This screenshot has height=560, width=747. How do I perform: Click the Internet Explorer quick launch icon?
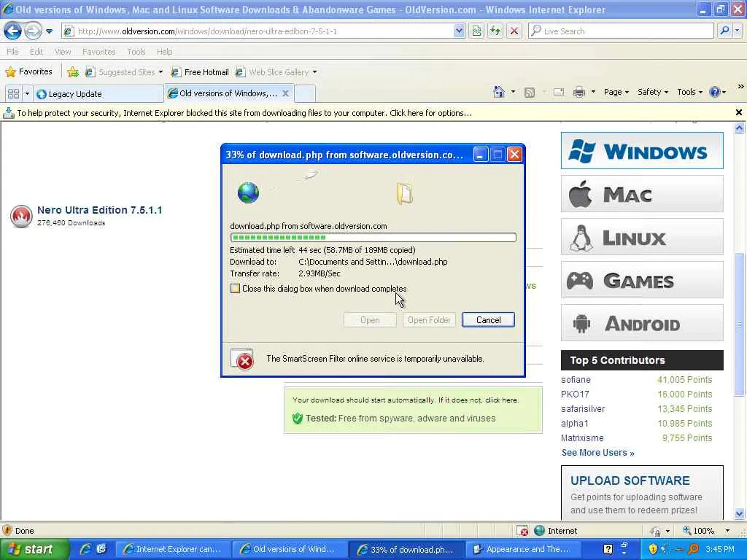click(x=85, y=549)
